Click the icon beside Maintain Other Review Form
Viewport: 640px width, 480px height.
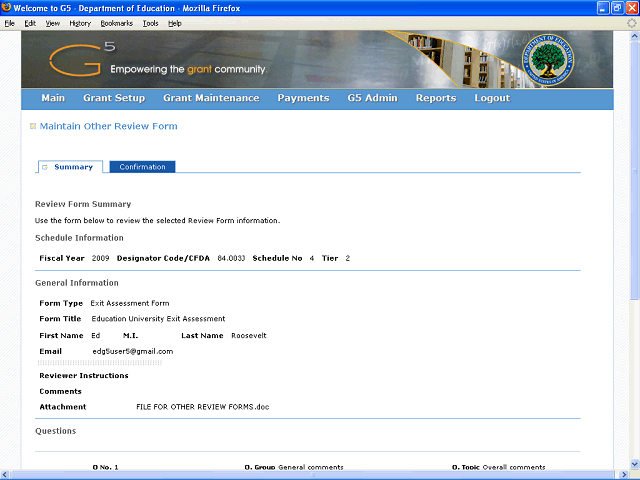coord(33,126)
